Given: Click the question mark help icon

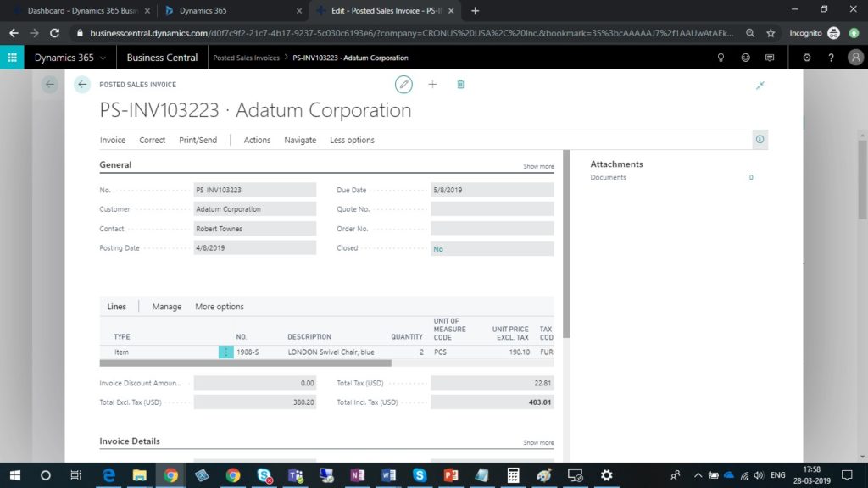Looking at the screenshot, I should [x=831, y=58].
